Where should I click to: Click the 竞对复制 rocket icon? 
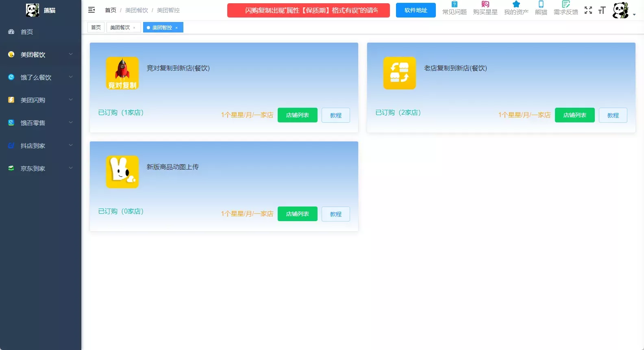click(x=122, y=73)
